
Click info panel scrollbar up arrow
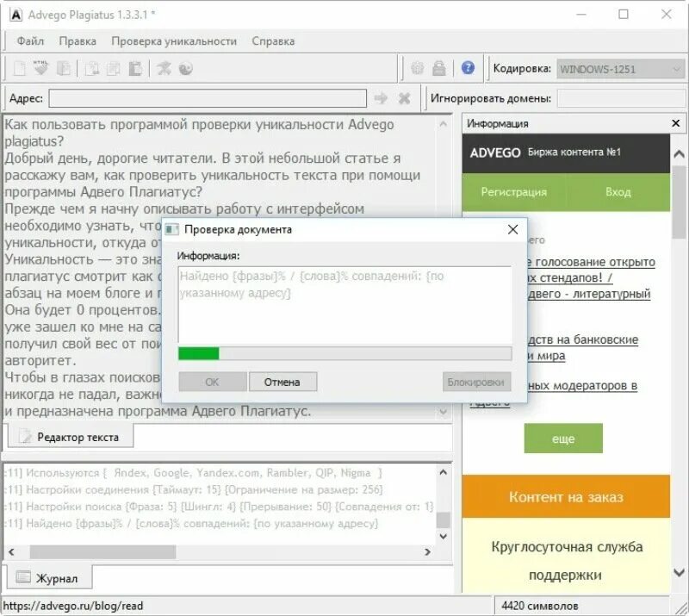(x=680, y=154)
